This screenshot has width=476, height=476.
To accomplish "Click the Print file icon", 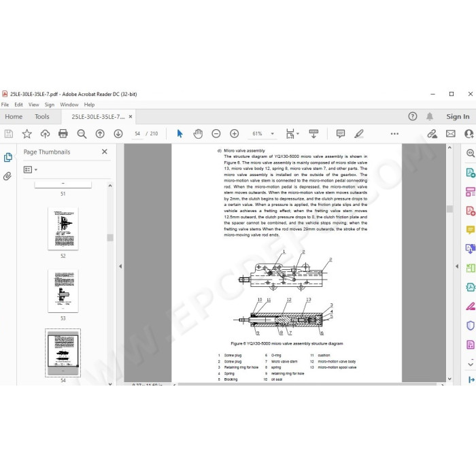I will pyautogui.click(x=63, y=133).
